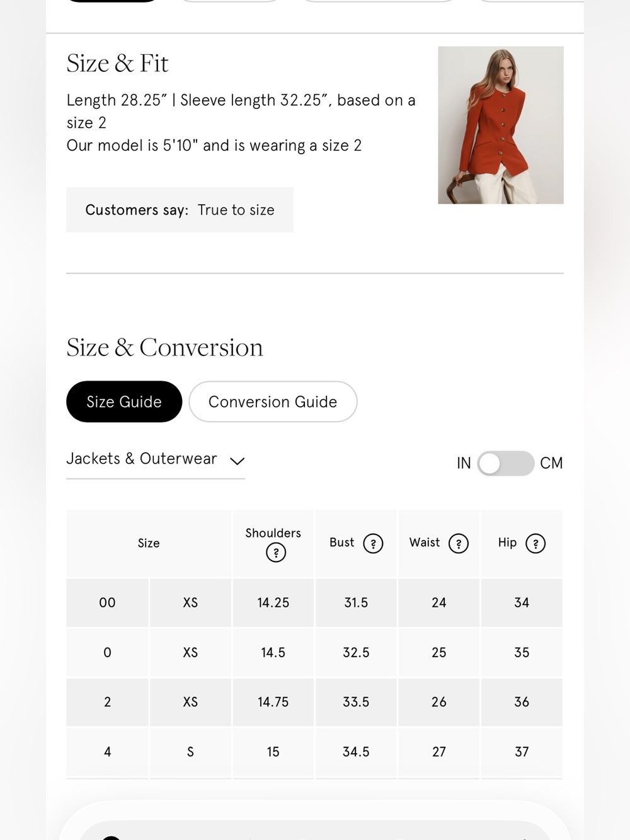630x840 pixels.
Task: Switch to the Conversion Guide tab
Action: pos(273,401)
